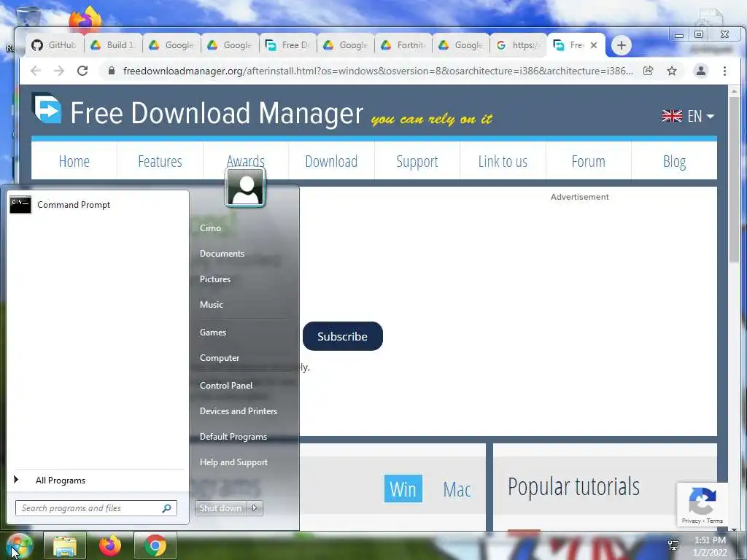Open Computer from Start menu
747x560 pixels.
[219, 358]
